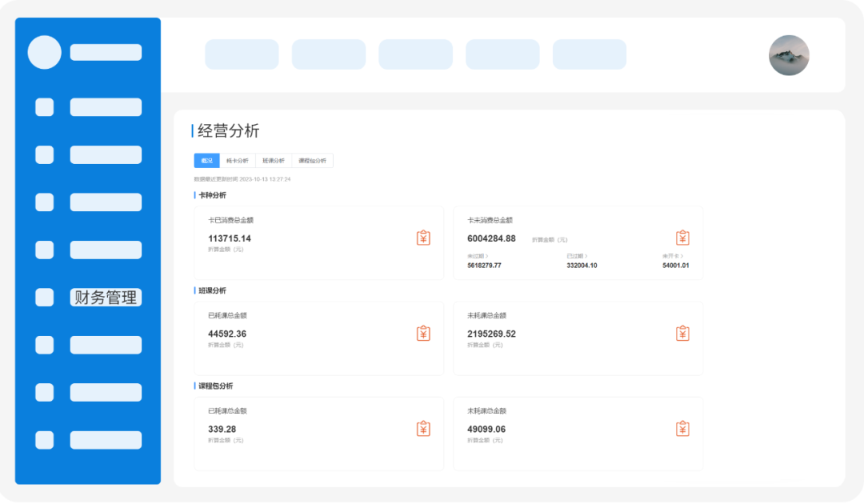The image size is (864, 504).
Task: Click yen icon beside 44592.36 amount
Action: [423, 333]
